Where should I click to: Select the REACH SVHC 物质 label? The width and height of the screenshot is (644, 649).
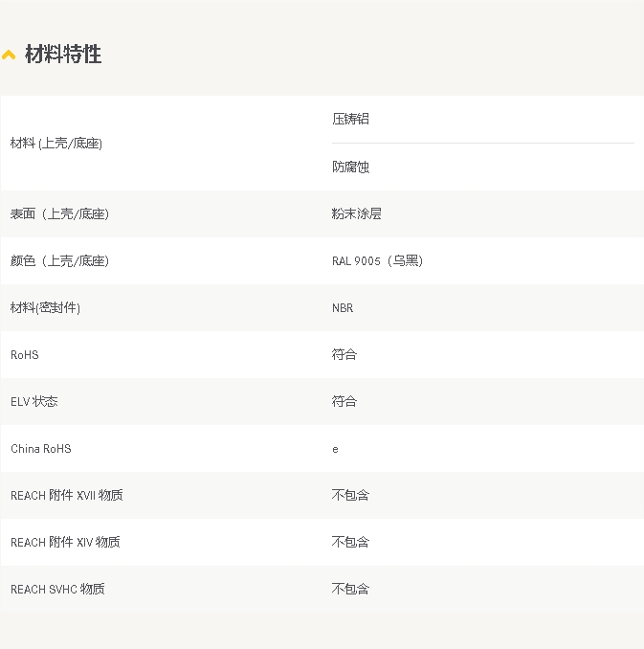coord(57,589)
